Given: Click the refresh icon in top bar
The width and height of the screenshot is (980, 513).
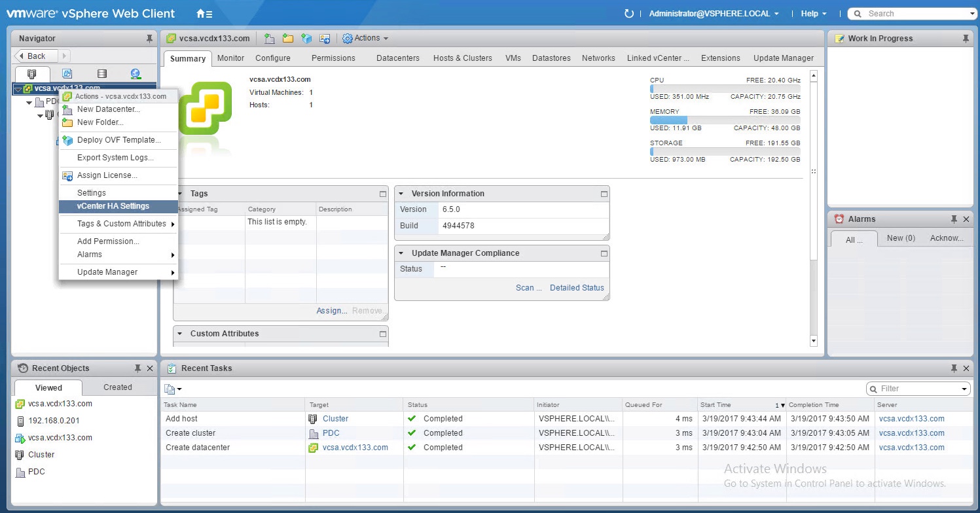Looking at the screenshot, I should (629, 14).
